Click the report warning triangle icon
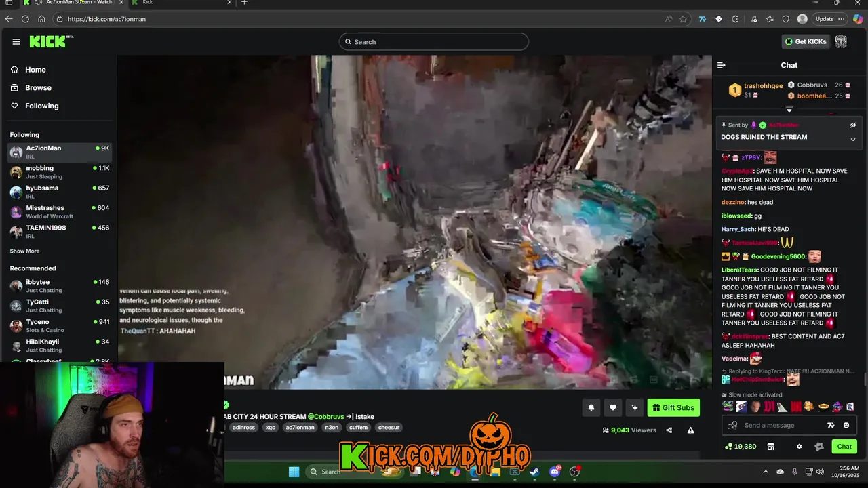868x488 pixels. tap(690, 430)
